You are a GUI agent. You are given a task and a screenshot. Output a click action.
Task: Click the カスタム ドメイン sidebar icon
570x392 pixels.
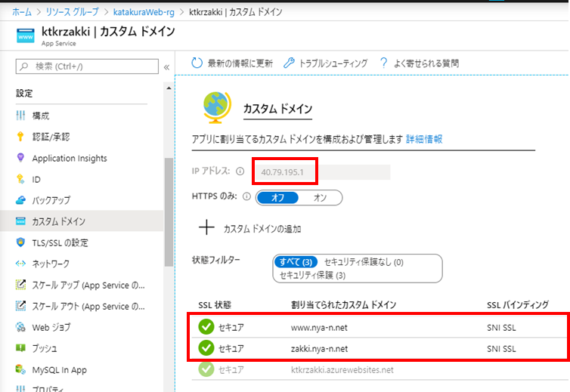click(x=20, y=221)
